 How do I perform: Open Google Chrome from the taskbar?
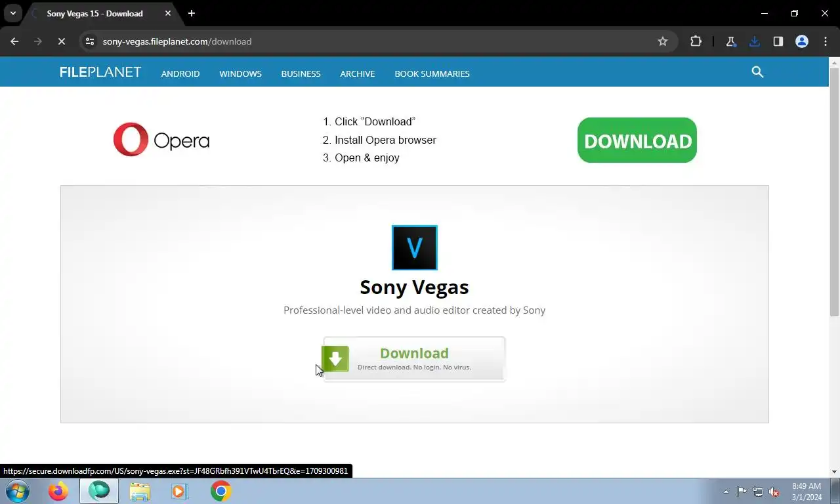(x=220, y=491)
